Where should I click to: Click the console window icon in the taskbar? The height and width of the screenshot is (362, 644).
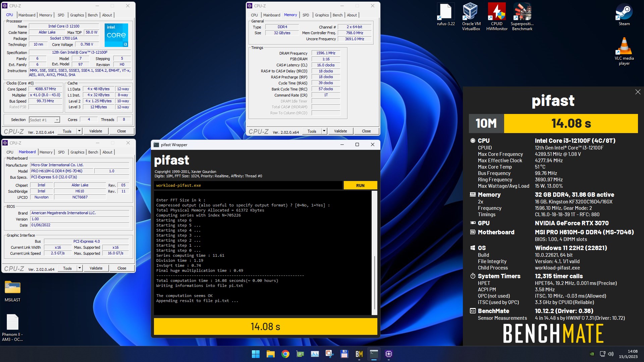(374, 354)
